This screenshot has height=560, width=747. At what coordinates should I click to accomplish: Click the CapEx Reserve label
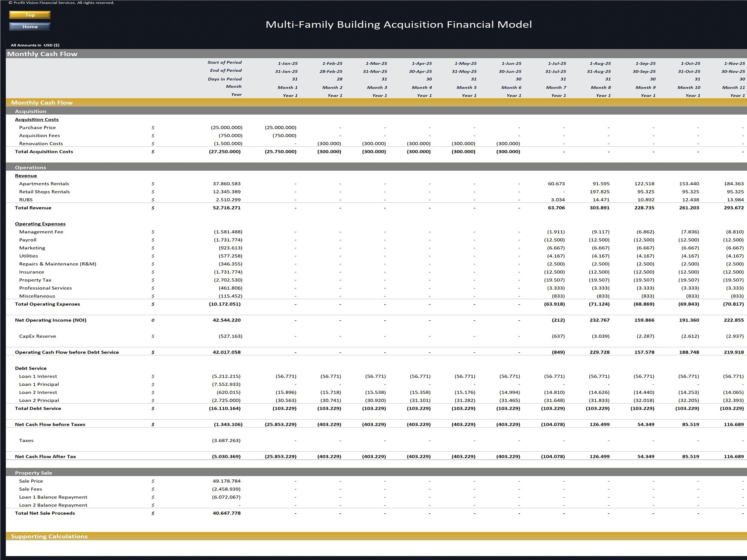pos(37,336)
